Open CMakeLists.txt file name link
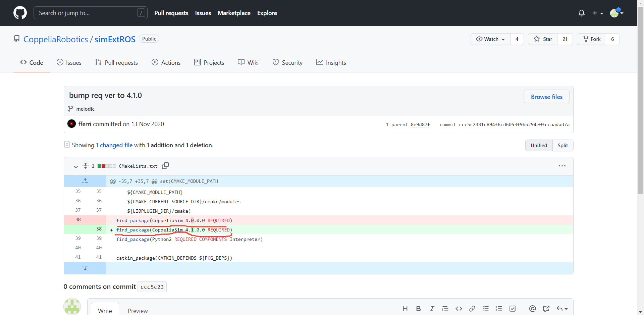The image size is (644, 315). [x=138, y=166]
